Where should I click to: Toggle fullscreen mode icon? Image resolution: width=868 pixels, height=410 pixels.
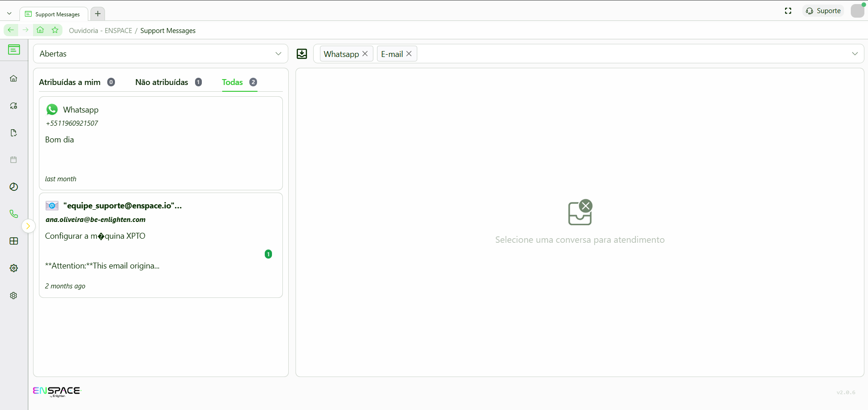788,11
